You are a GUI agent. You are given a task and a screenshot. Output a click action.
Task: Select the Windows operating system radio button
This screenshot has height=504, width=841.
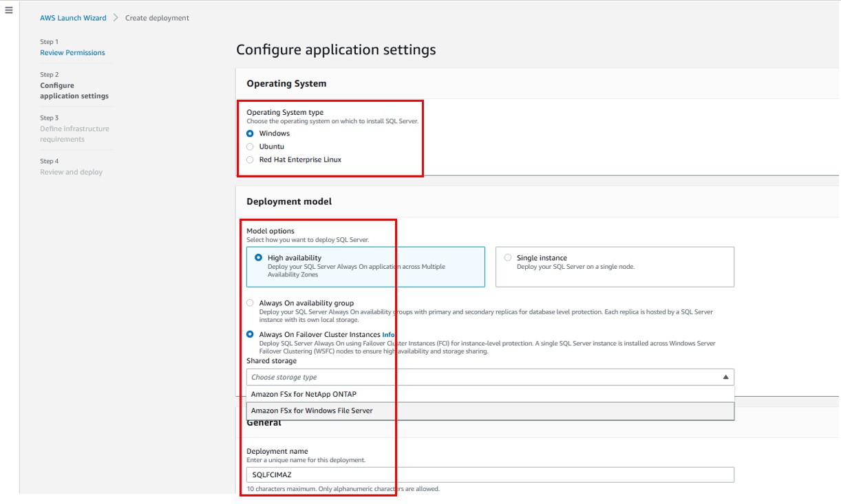coord(250,133)
